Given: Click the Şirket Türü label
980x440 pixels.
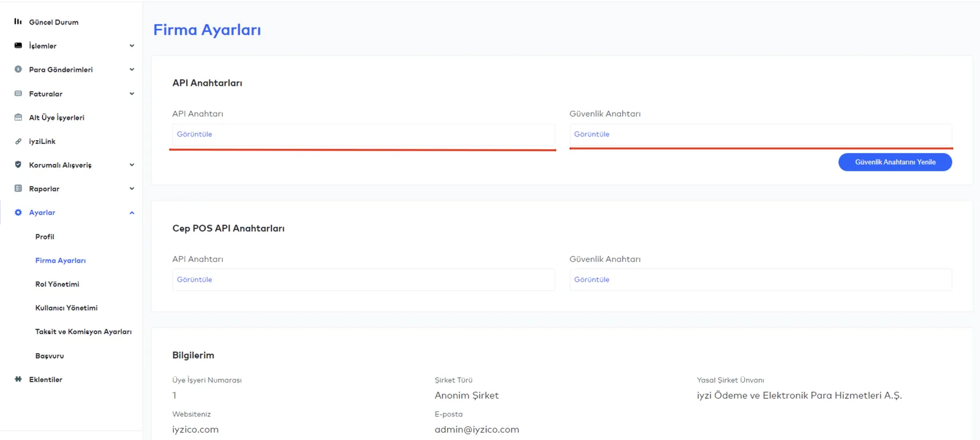Looking at the screenshot, I should tap(453, 380).
